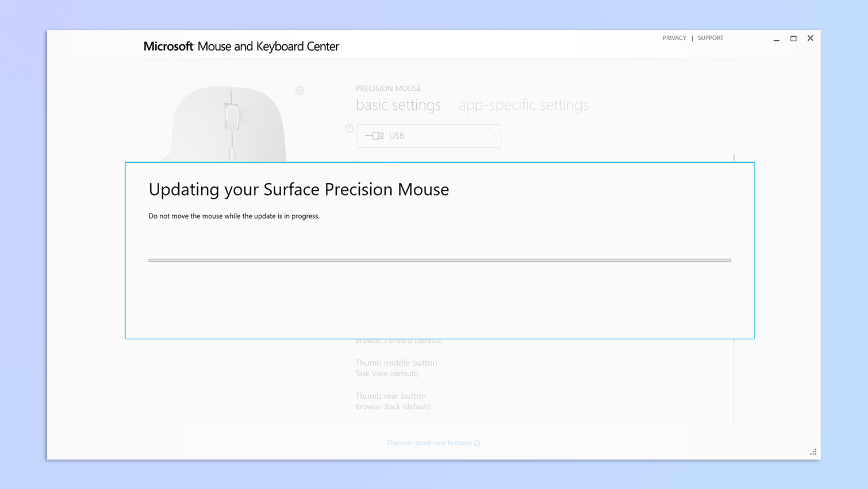Click the Discover great new features link

point(429,442)
